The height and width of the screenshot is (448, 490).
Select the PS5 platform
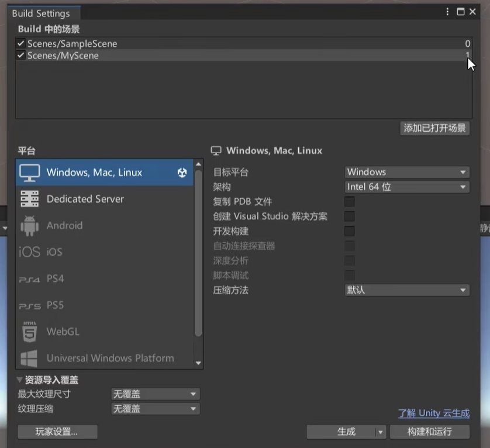[x=105, y=305]
